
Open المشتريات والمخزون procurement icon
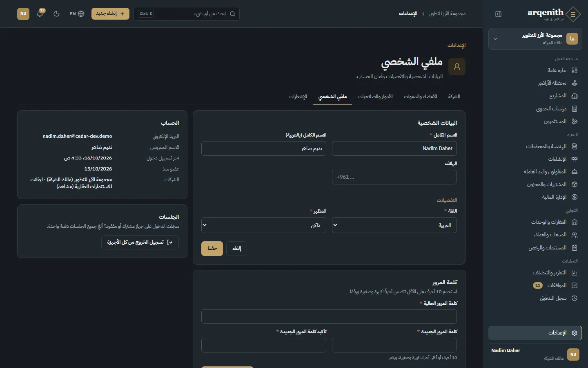pos(575,184)
